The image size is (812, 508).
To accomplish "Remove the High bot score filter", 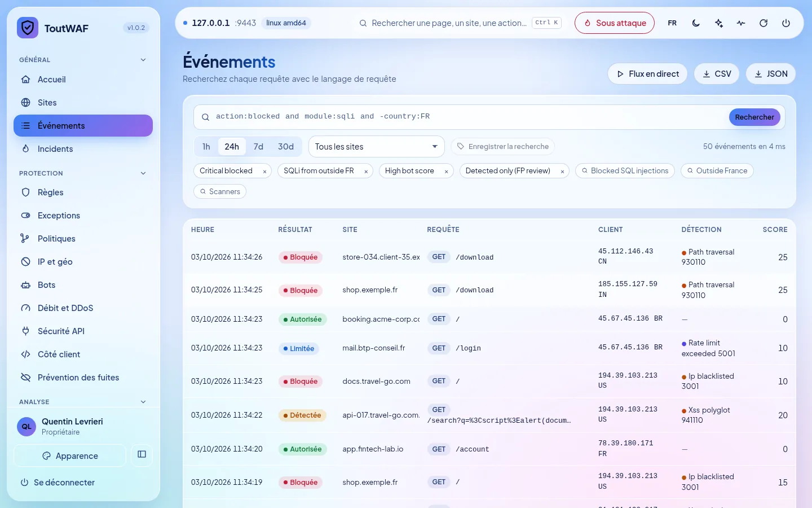I will point(446,171).
